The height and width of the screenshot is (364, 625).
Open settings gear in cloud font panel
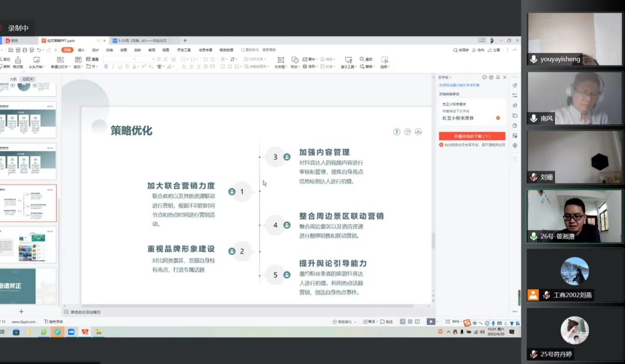[491, 77]
